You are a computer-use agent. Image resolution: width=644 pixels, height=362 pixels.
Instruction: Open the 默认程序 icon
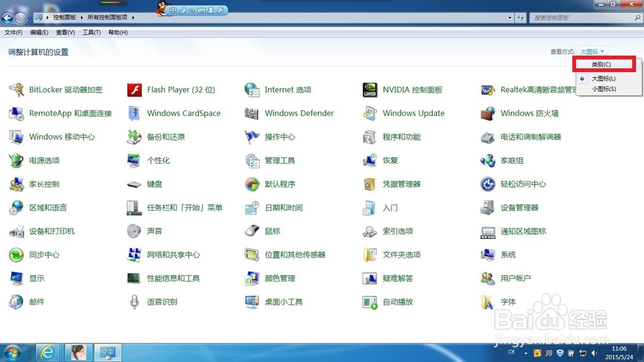coord(252,184)
